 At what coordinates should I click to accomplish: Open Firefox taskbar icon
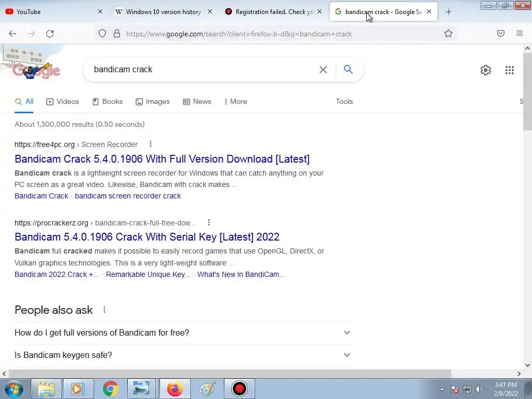(175, 389)
